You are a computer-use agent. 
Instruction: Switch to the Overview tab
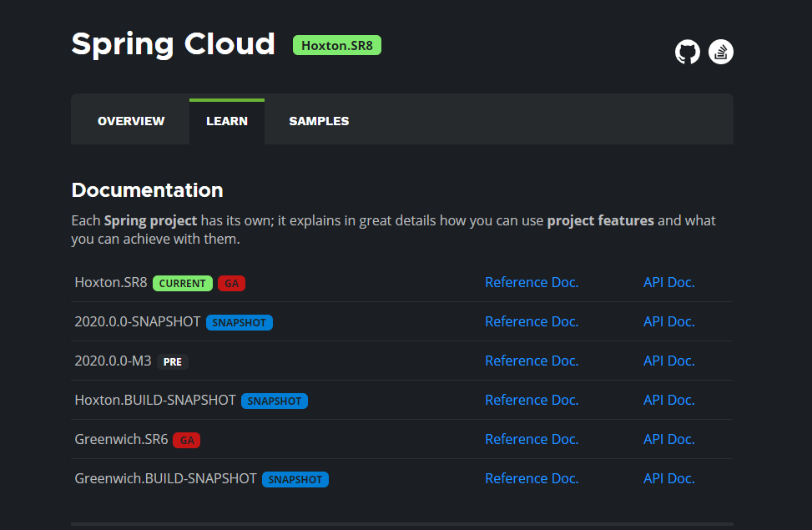click(131, 121)
